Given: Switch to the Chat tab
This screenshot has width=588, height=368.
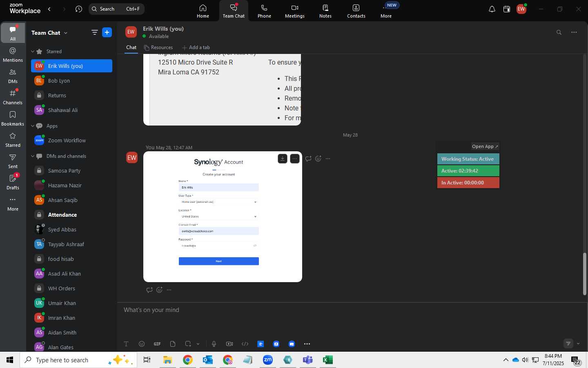Looking at the screenshot, I should tap(131, 47).
